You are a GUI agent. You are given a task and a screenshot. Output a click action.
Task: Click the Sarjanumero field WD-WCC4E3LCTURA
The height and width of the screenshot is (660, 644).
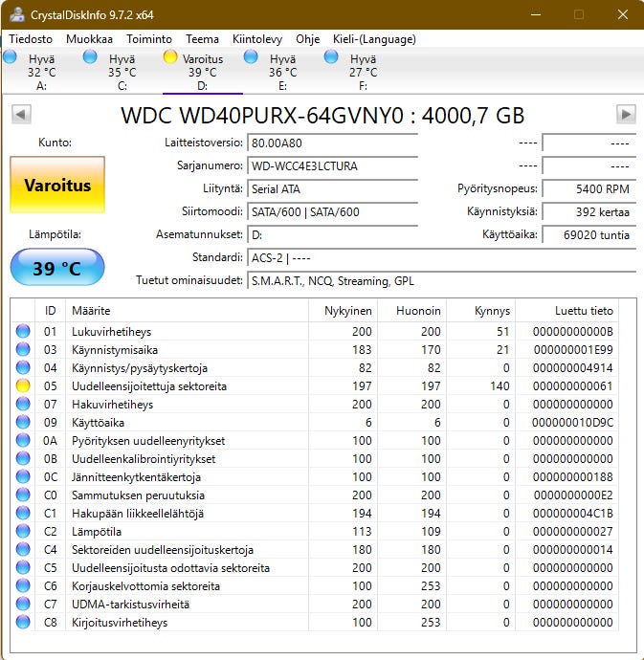(x=333, y=165)
